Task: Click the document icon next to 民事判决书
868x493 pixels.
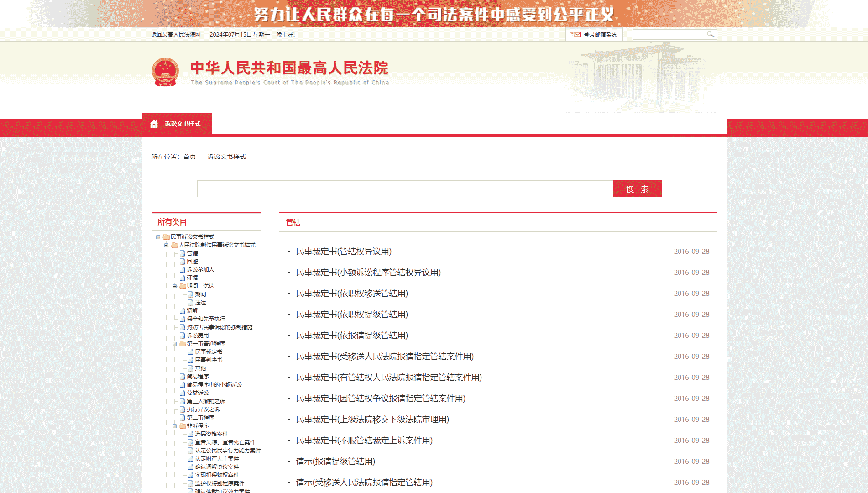Action: tap(191, 360)
